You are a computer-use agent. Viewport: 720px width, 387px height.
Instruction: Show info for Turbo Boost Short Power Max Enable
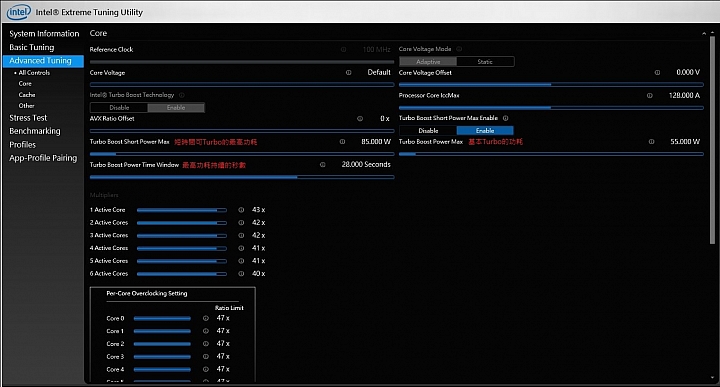(506, 118)
